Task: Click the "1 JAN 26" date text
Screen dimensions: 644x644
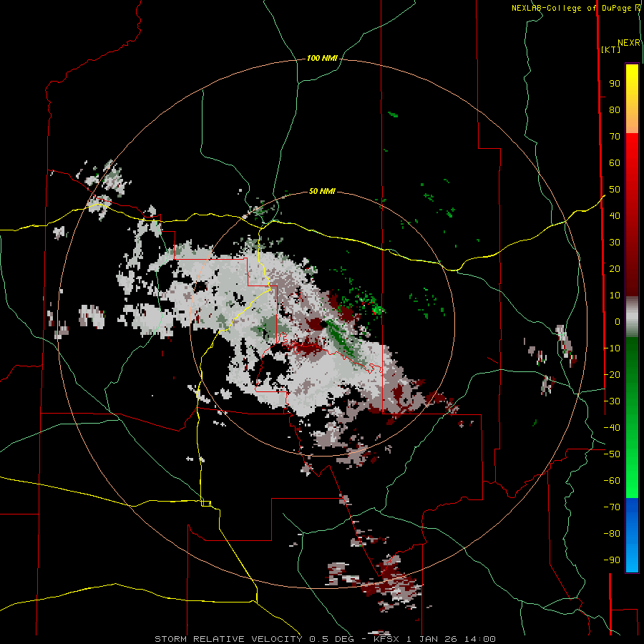Action: tap(431, 639)
